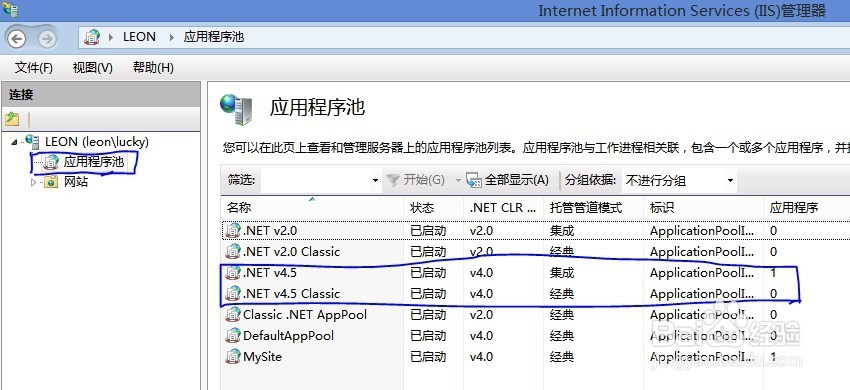Image resolution: width=850 pixels, height=390 pixels.
Task: Click 应用程序池 in the address breadcrumb
Action: tap(214, 37)
